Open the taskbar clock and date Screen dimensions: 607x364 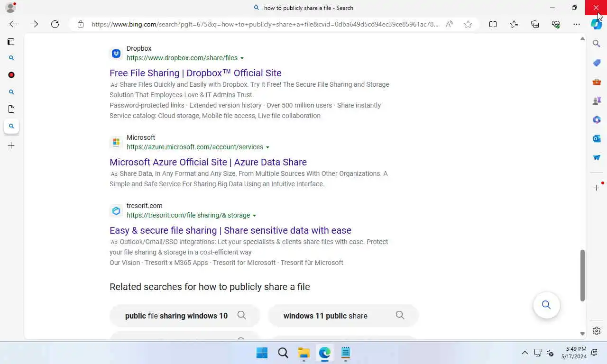(574, 353)
